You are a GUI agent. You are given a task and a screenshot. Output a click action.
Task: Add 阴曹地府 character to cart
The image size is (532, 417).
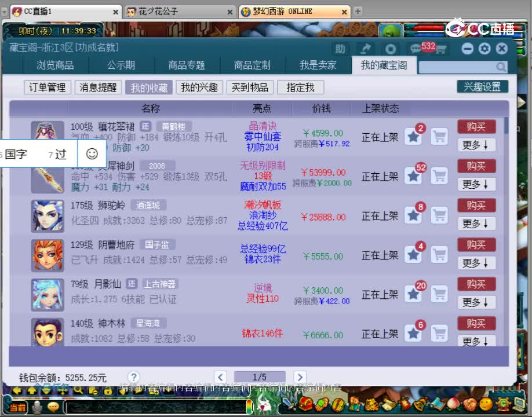(440, 255)
